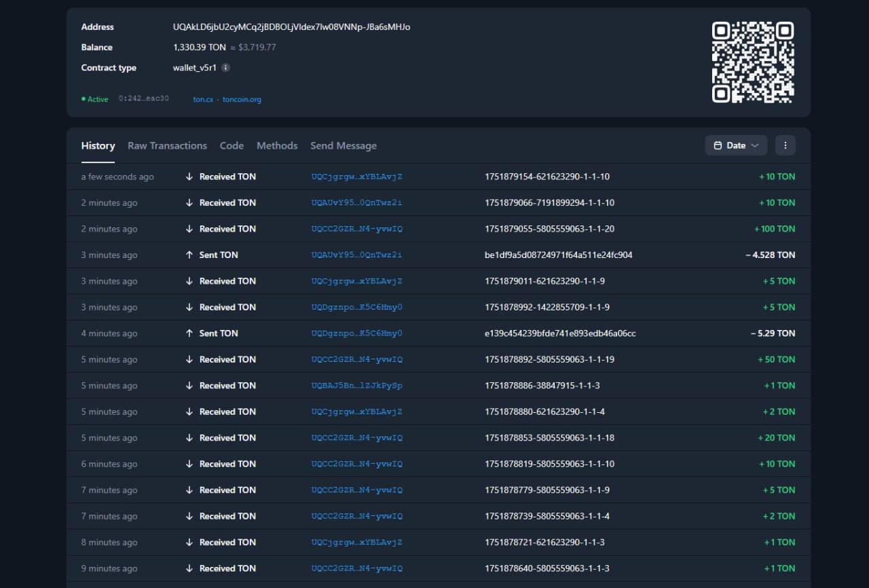Open the Date filter dropdown

point(736,145)
